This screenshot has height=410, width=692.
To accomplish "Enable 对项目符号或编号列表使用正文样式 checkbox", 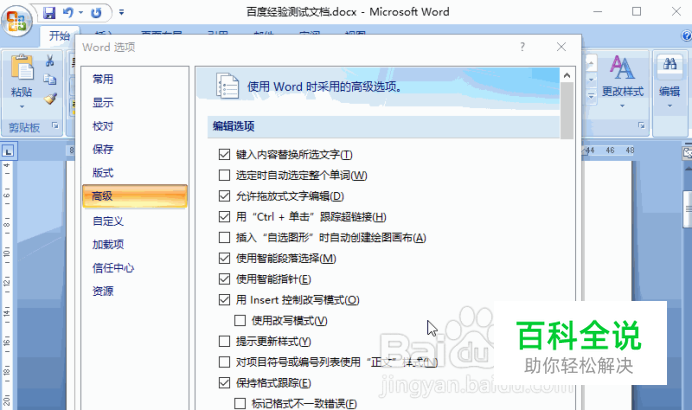I will pos(224,362).
